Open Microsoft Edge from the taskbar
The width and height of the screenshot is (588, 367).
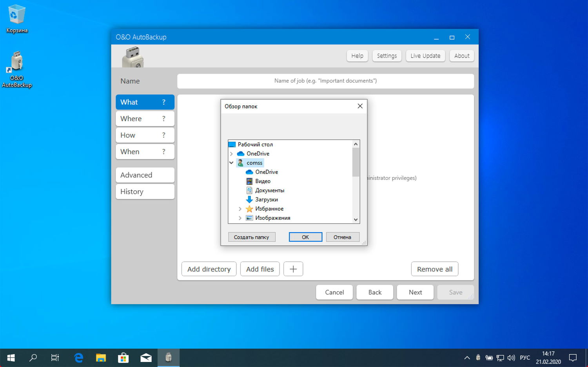[x=78, y=358]
